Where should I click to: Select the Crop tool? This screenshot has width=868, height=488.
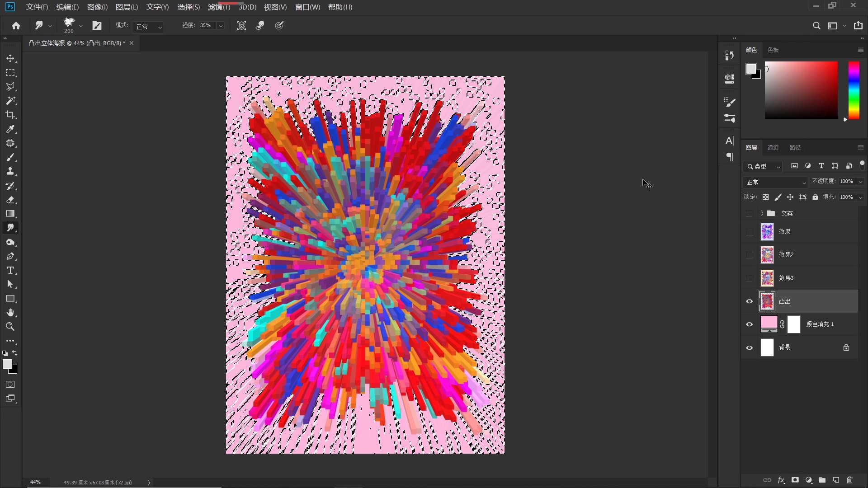(x=10, y=115)
